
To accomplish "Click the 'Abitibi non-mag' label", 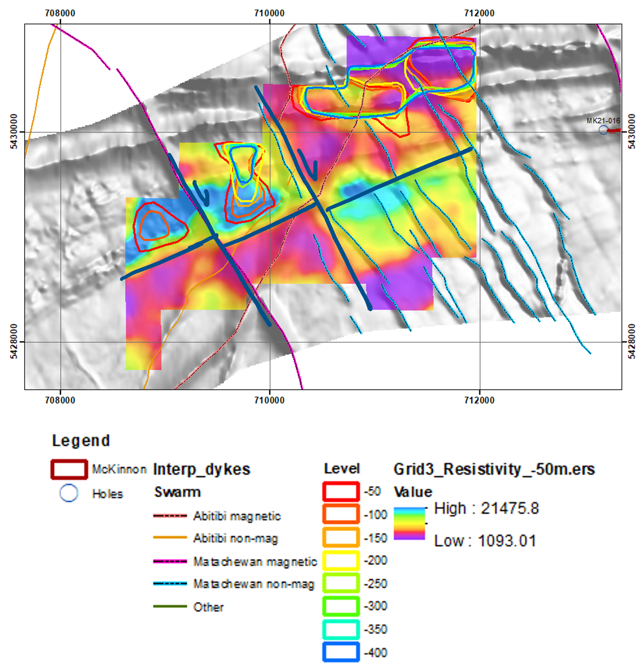I will point(236,538).
